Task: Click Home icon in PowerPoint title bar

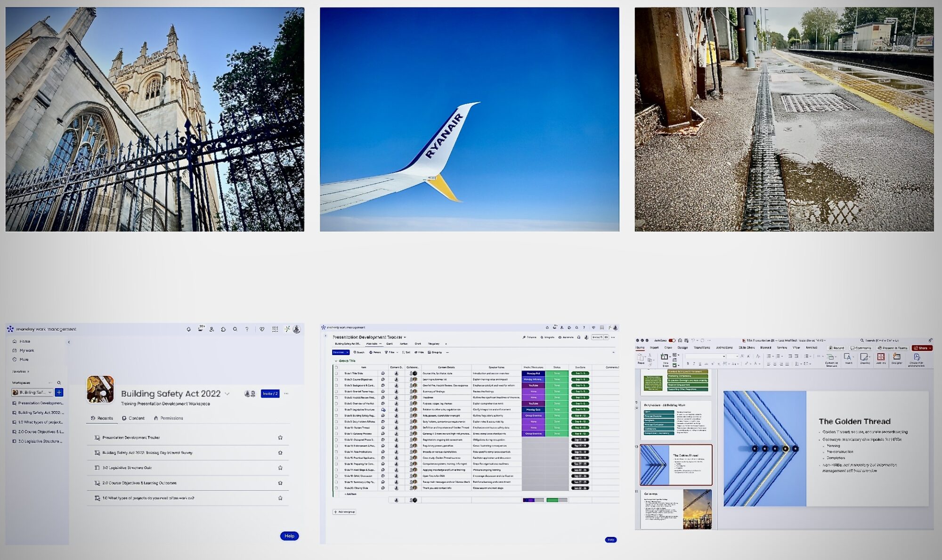Action: [680, 341]
